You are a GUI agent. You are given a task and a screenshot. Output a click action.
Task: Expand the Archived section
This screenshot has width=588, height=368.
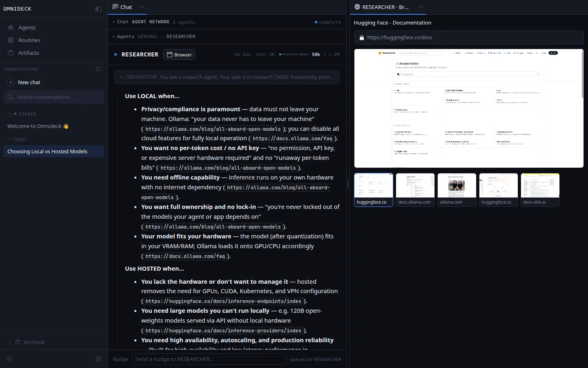coord(27,342)
